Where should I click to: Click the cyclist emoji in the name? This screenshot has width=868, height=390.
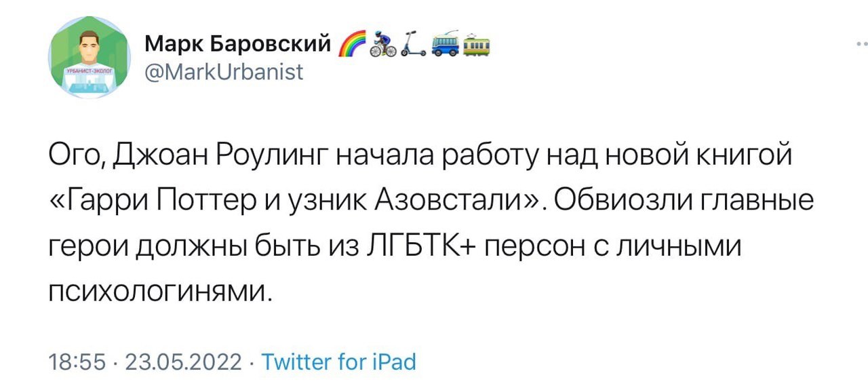[x=384, y=46]
